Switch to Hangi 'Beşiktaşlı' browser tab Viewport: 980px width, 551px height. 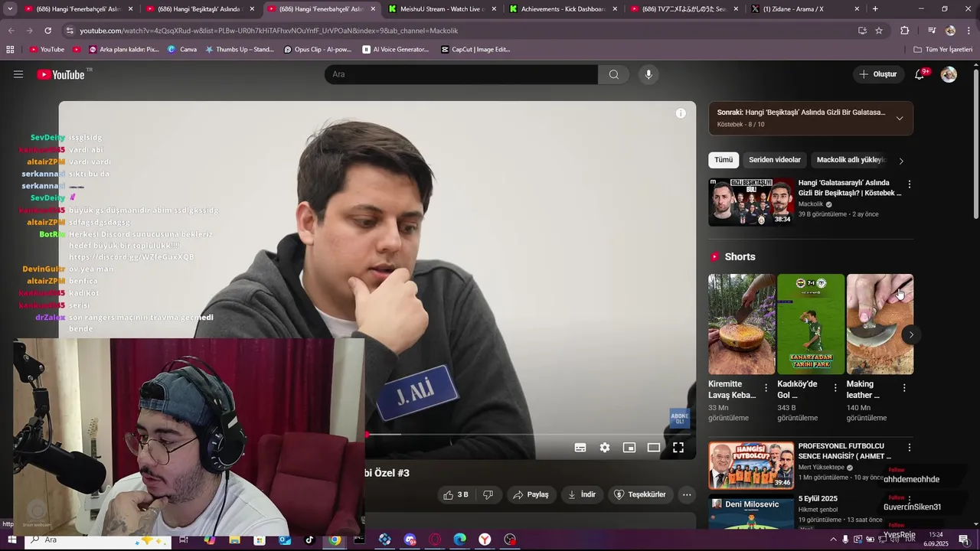(x=199, y=9)
